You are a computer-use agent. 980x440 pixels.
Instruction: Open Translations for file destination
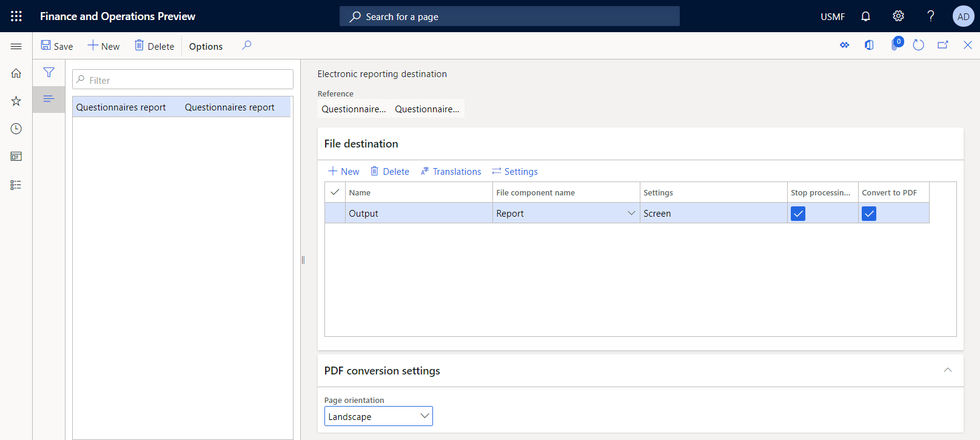451,172
